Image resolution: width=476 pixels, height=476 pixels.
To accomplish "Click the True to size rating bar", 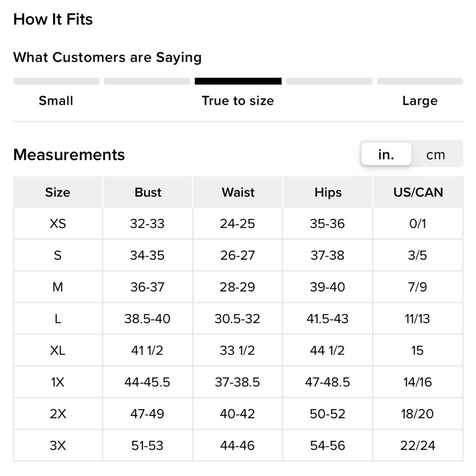I will point(238,81).
